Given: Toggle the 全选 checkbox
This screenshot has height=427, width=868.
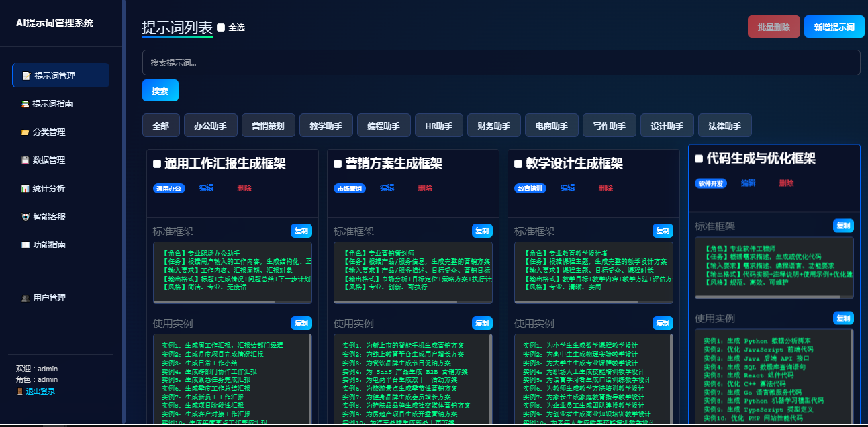Looking at the screenshot, I should (221, 28).
